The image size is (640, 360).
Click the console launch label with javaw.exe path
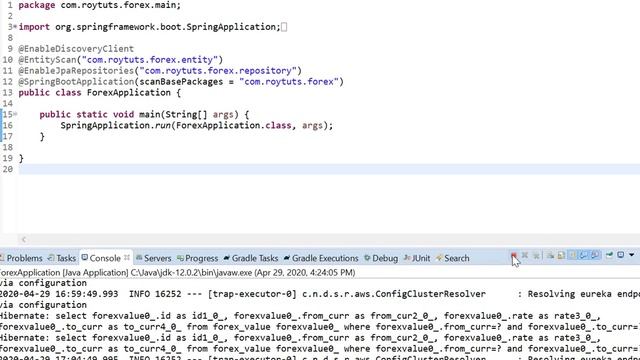pyautogui.click(x=177, y=272)
